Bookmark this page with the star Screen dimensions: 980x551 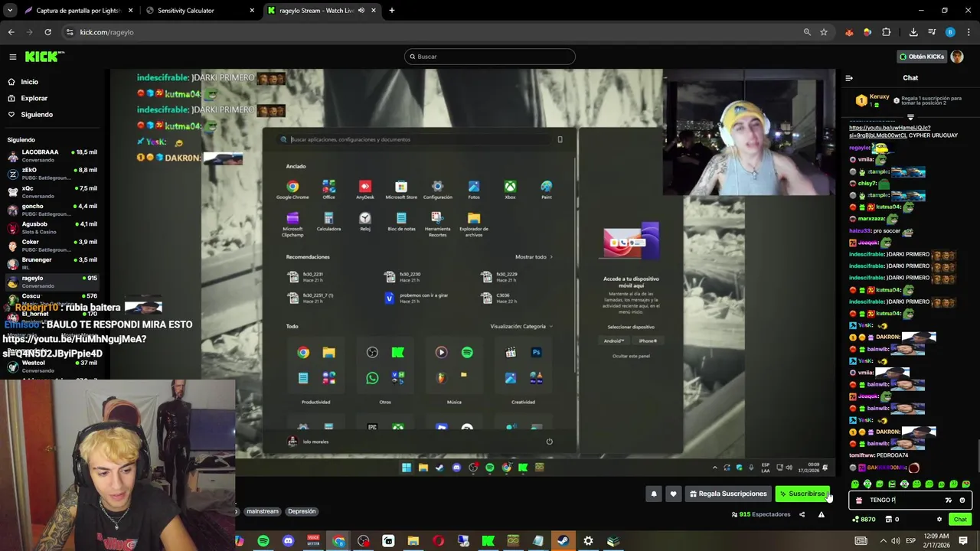[x=824, y=32]
